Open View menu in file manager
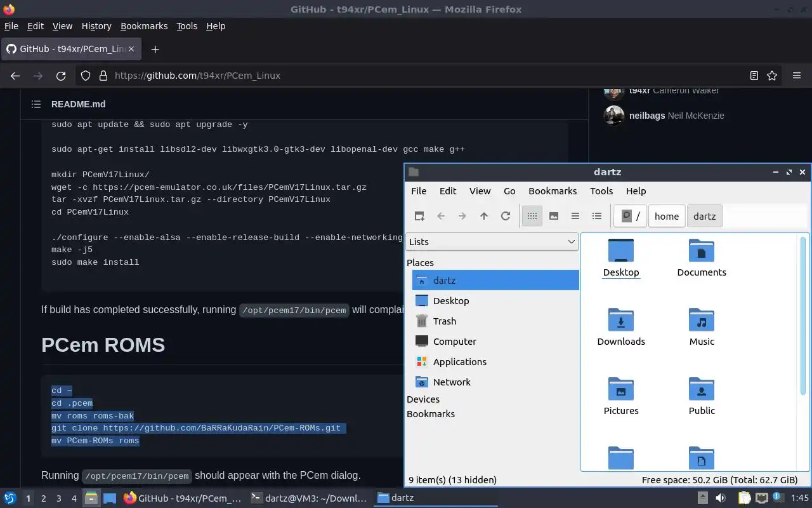This screenshot has height=508, width=812. click(480, 191)
